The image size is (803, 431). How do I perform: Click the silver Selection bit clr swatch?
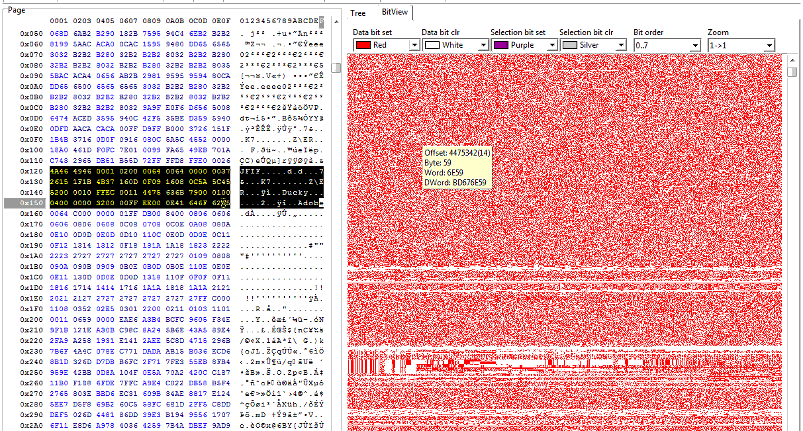coord(569,45)
